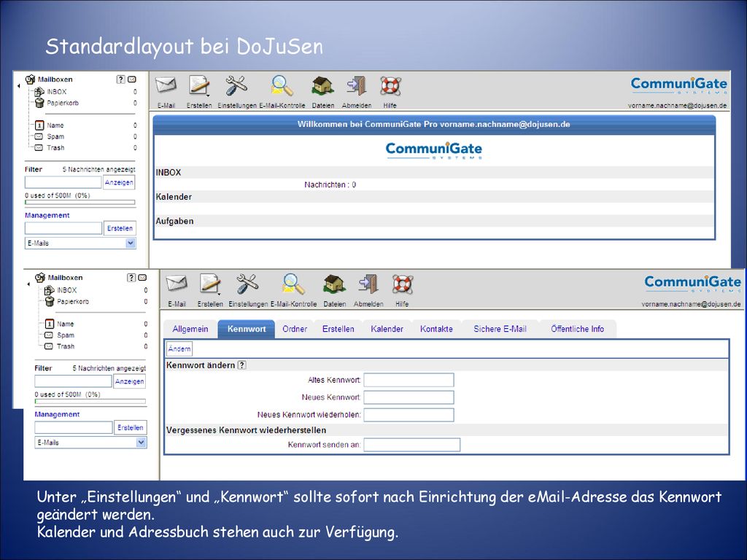The width and height of the screenshot is (747, 560).
Task: Click Mailboxen root icon in upper sidebar
Action: [31, 79]
